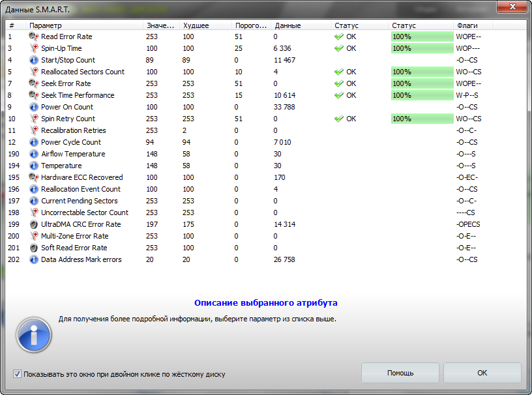
Task: Click the Seek Time Performance icon
Action: (x=33, y=95)
